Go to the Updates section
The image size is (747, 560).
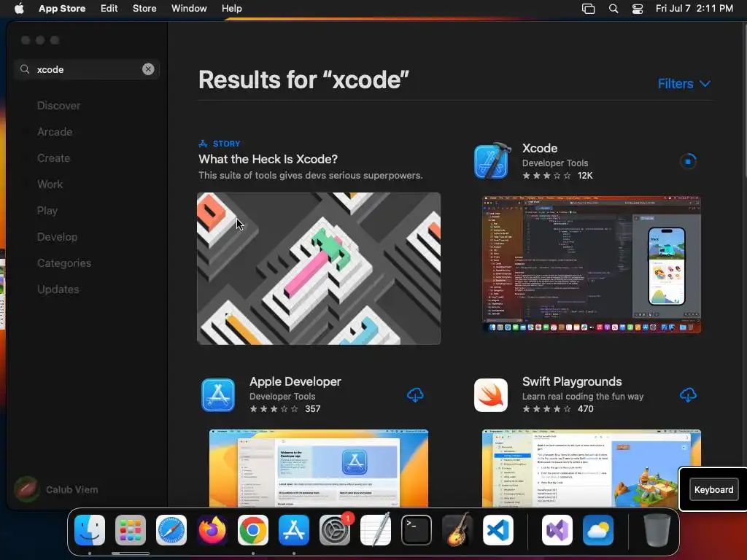(x=58, y=289)
